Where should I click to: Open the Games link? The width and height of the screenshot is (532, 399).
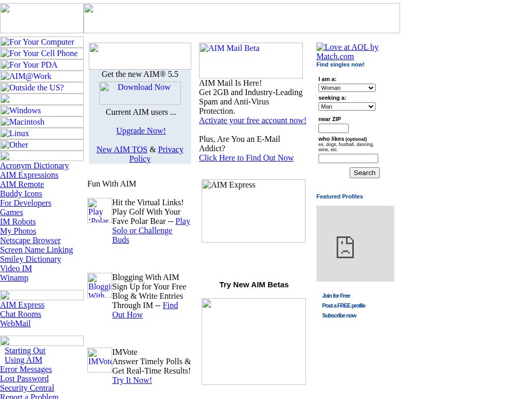click(x=11, y=212)
